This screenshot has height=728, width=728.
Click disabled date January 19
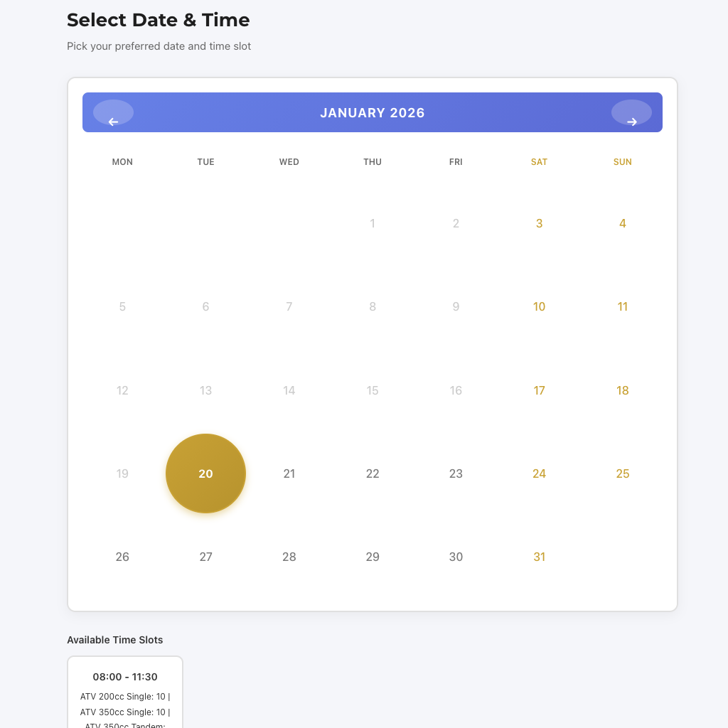click(x=122, y=473)
